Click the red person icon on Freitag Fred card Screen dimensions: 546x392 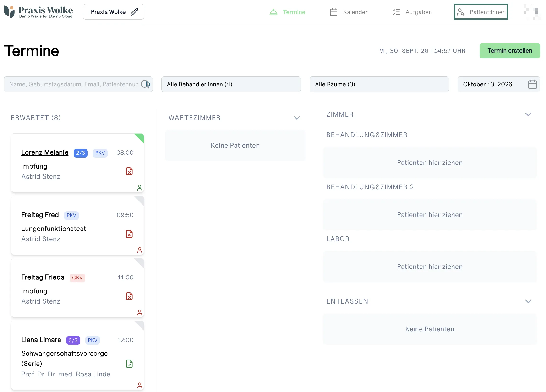point(140,250)
